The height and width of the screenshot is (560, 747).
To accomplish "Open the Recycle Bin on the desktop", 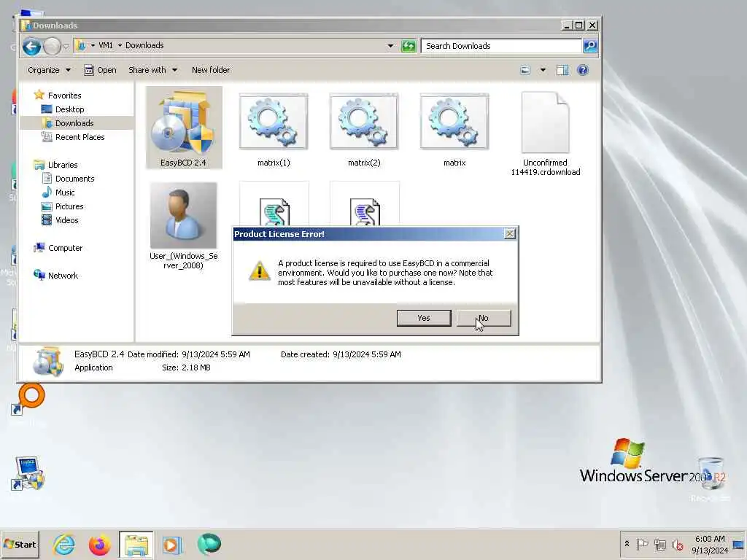I will click(x=711, y=478).
